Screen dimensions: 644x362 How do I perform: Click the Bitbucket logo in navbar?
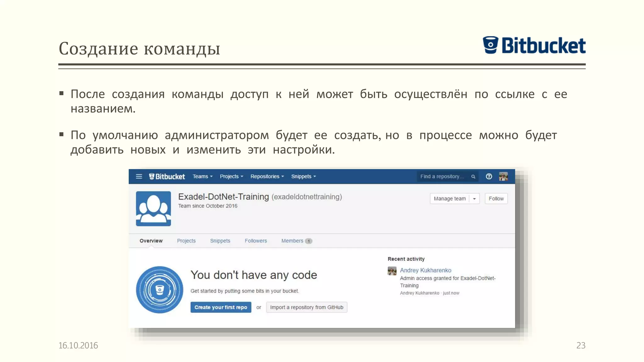coord(167,176)
